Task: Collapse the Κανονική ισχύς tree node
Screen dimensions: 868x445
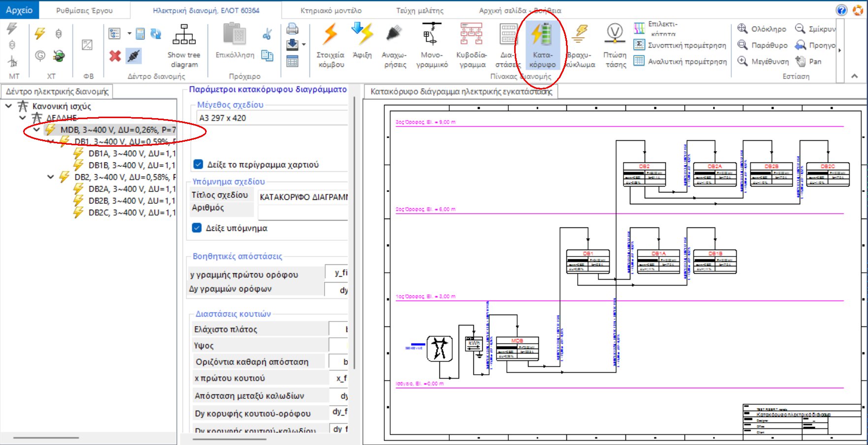Action: click(9, 106)
